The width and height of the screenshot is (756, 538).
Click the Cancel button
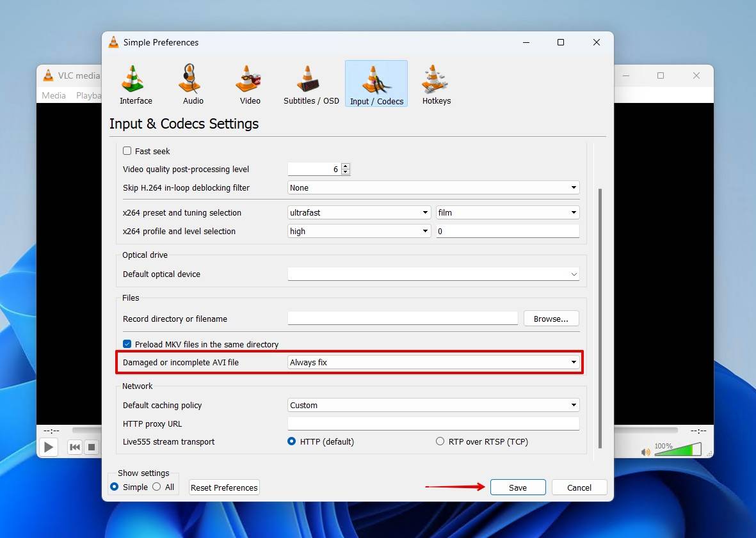click(579, 487)
